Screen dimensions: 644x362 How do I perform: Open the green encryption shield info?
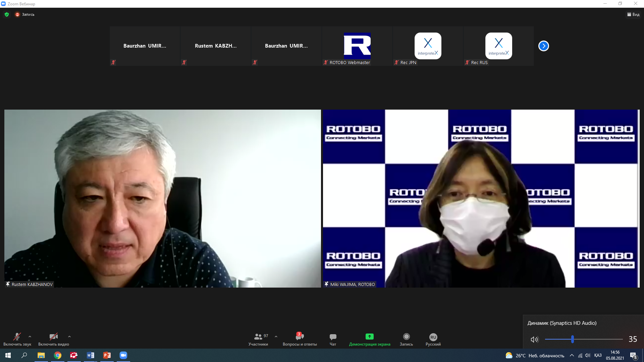7,14
